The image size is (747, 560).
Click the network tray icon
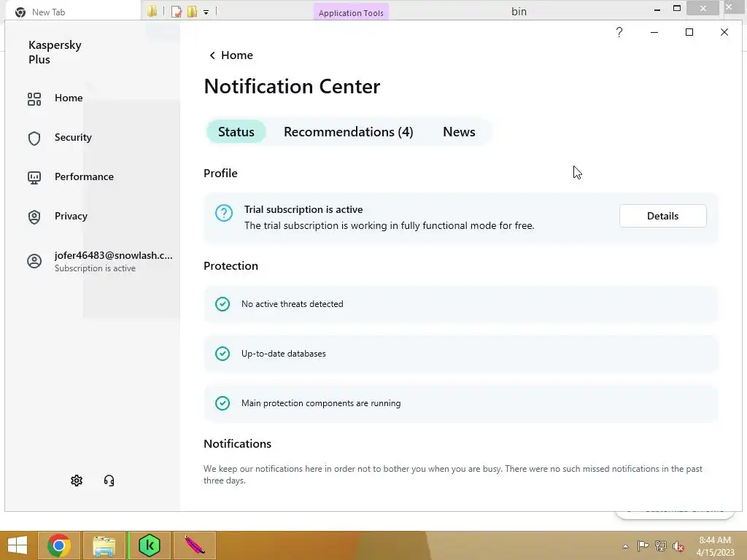[x=660, y=546]
